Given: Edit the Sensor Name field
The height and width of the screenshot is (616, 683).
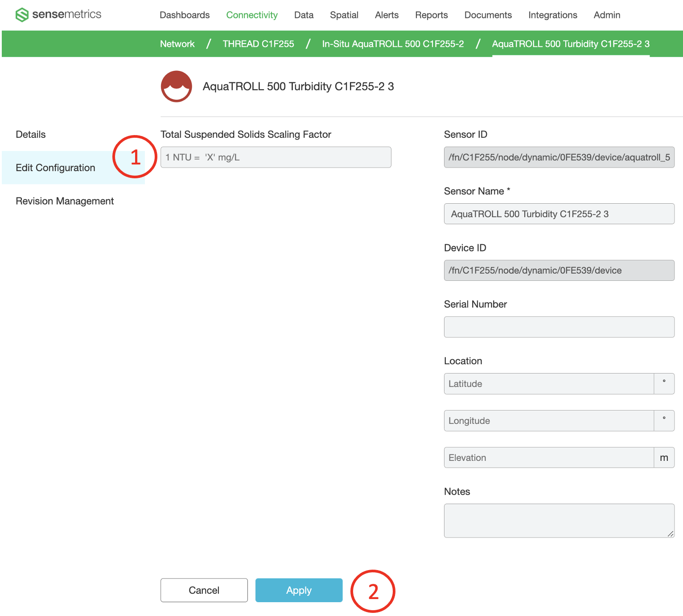Looking at the screenshot, I should pyautogui.click(x=559, y=214).
